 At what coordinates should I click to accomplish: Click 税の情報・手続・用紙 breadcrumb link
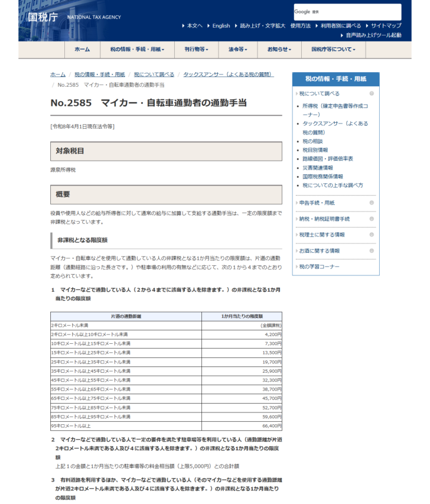(100, 74)
